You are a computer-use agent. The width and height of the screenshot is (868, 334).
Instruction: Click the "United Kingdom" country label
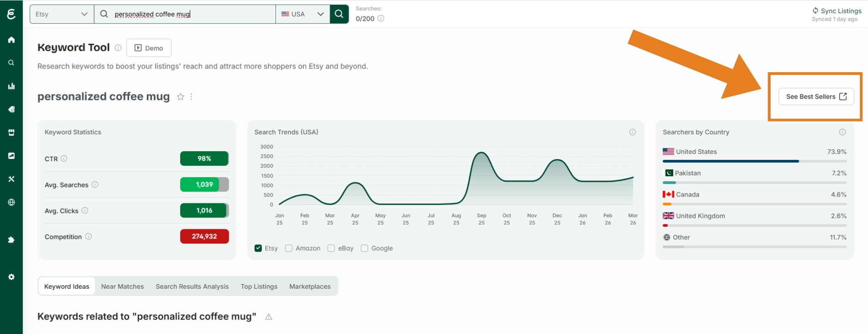pyautogui.click(x=701, y=216)
